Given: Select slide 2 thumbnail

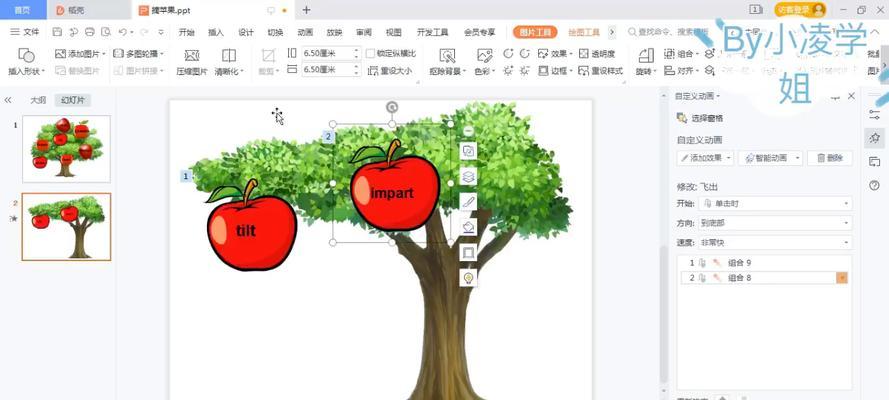Looking at the screenshot, I should point(66,227).
